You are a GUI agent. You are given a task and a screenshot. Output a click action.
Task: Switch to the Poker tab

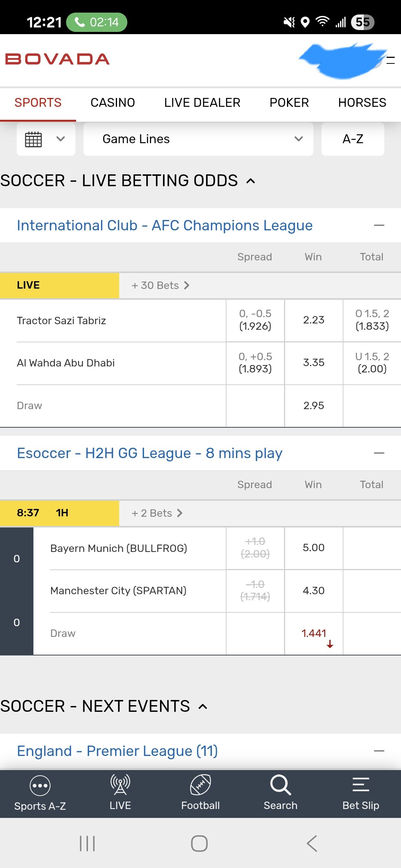(x=289, y=103)
